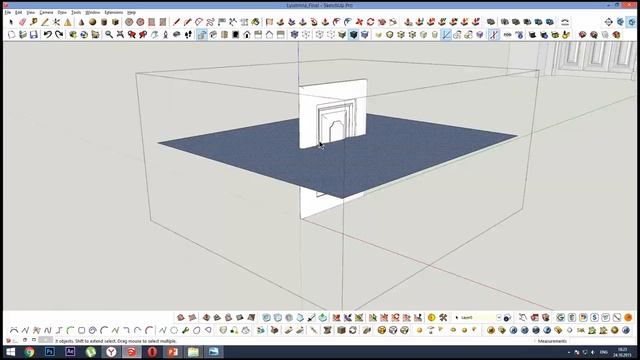Open the Draw menu
Image resolution: width=640 pixels, height=360 pixels.
[62, 13]
